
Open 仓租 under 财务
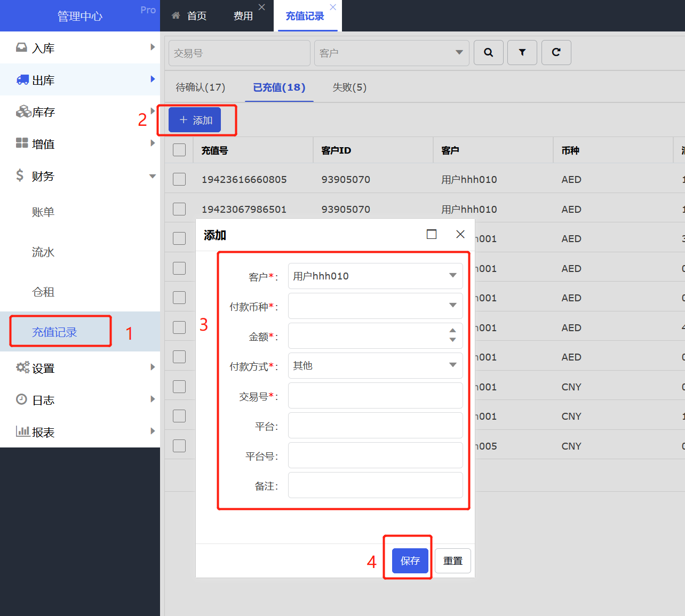coord(43,292)
